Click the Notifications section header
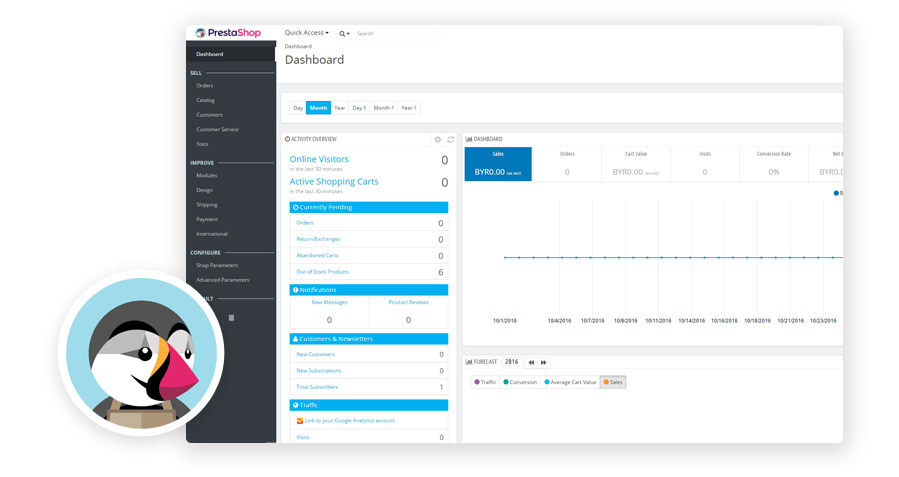 click(x=369, y=290)
